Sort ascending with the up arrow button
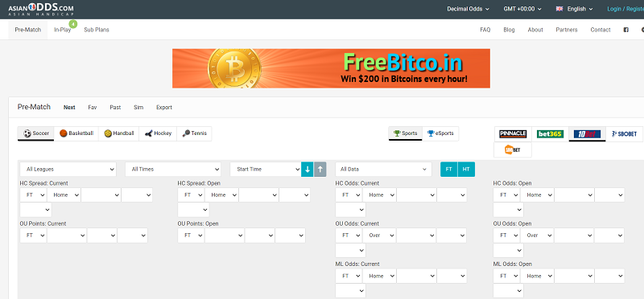Screen dimensions: 644x299 320,170
